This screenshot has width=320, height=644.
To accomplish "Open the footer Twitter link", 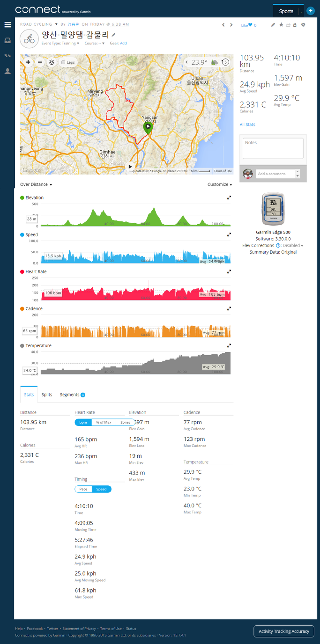I will [x=52, y=629].
